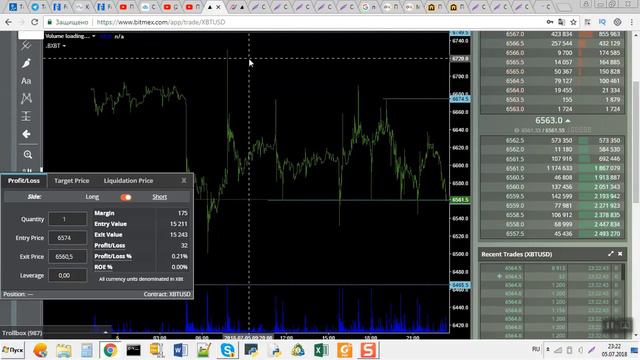The height and width of the screenshot is (360, 640).
Task: Open Excel from the taskbar
Action: [321, 350]
